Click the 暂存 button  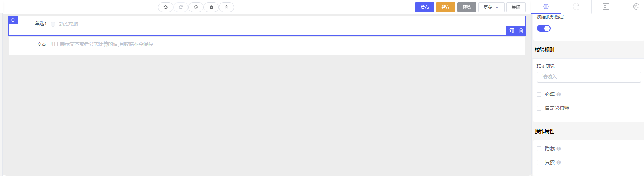[x=445, y=7]
